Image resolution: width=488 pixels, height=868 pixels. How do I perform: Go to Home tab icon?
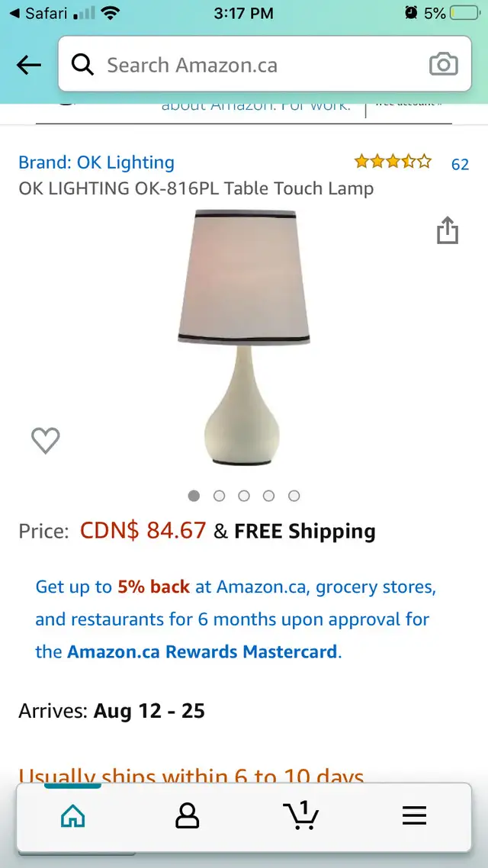pos(73,816)
